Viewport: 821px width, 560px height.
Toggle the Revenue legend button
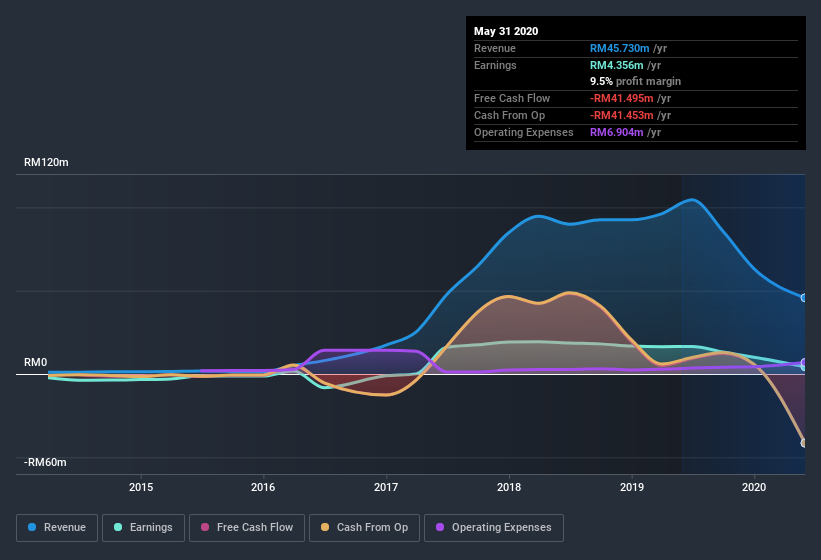57,528
